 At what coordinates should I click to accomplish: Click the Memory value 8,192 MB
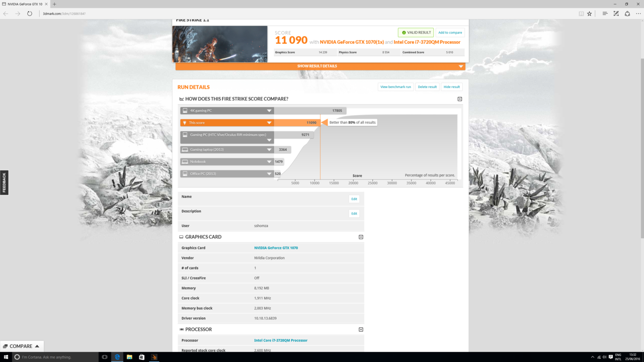click(262, 288)
